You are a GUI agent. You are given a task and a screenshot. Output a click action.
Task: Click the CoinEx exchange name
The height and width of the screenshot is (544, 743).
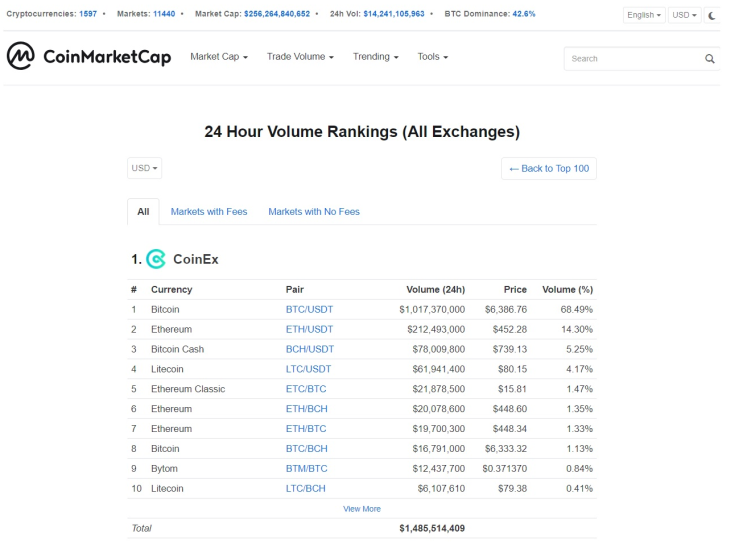(x=196, y=259)
